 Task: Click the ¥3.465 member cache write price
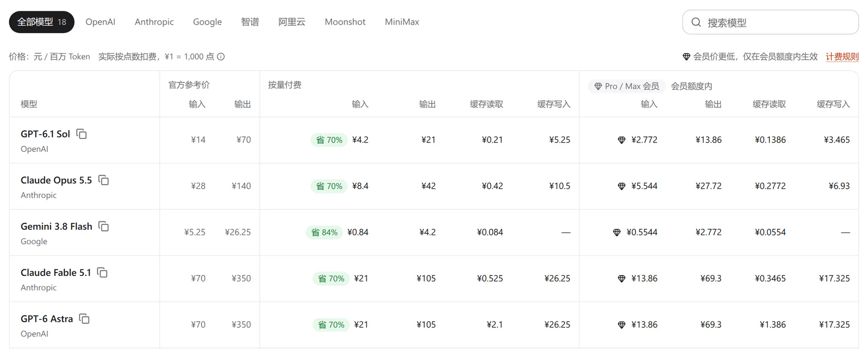[836, 140]
